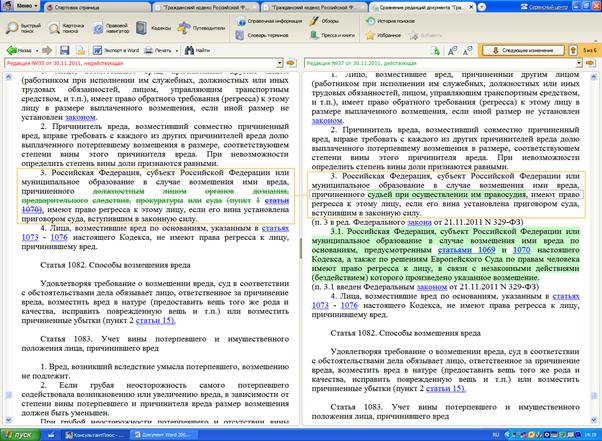Open 1073 link in right pane
The width and height of the screenshot is (602, 441).
pos(320,306)
